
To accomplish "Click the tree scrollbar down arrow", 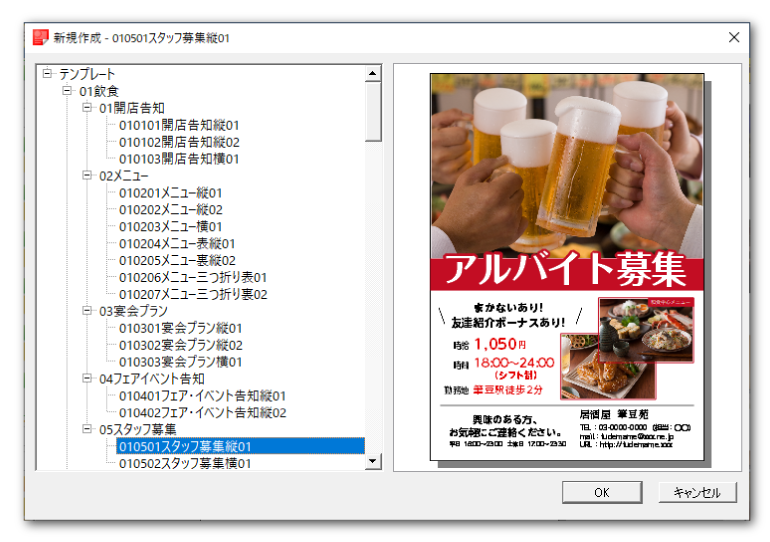I will point(374,461).
